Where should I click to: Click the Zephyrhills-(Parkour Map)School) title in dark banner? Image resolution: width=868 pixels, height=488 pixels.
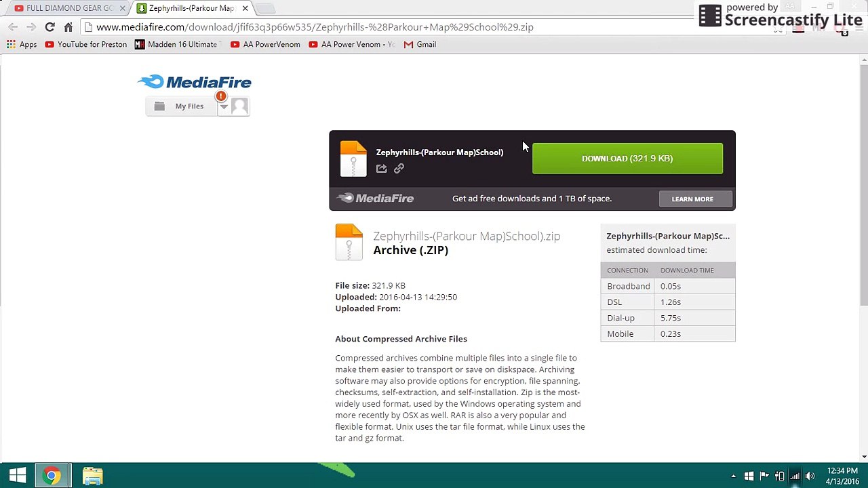(x=439, y=152)
